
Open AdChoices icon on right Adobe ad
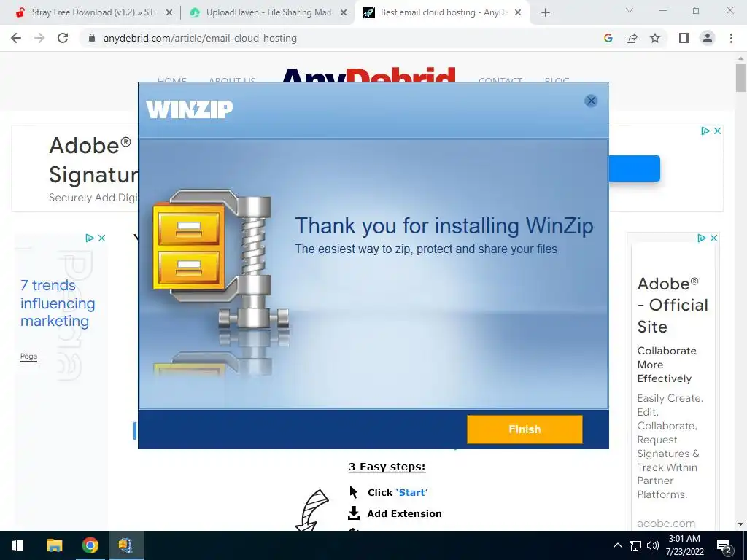[x=702, y=238]
